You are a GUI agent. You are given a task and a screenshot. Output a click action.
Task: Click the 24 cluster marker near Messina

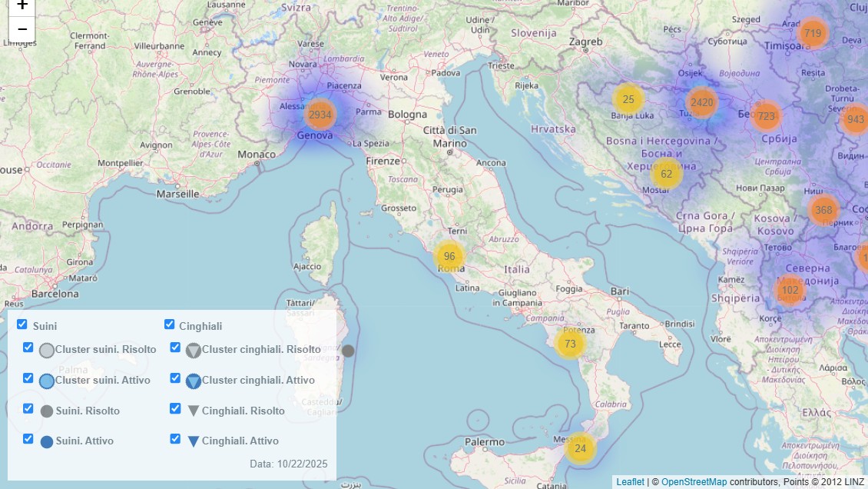(x=580, y=448)
